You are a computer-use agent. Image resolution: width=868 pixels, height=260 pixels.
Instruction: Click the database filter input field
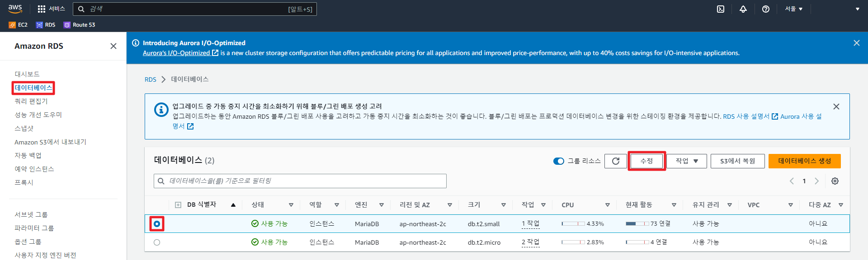click(300, 181)
